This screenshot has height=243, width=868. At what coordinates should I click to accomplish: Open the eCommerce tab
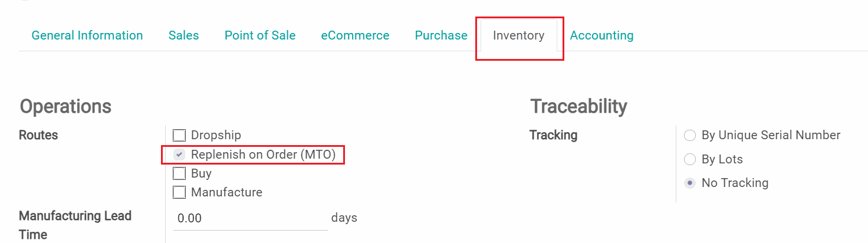click(355, 35)
